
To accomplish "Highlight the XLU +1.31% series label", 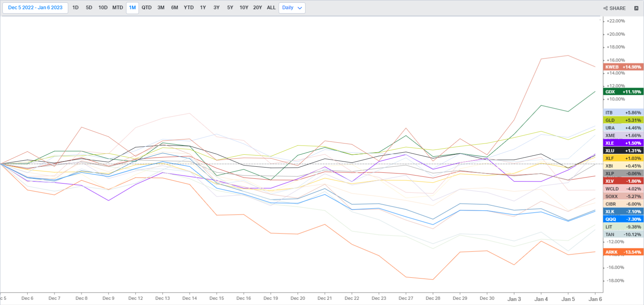I will pyautogui.click(x=623, y=151).
